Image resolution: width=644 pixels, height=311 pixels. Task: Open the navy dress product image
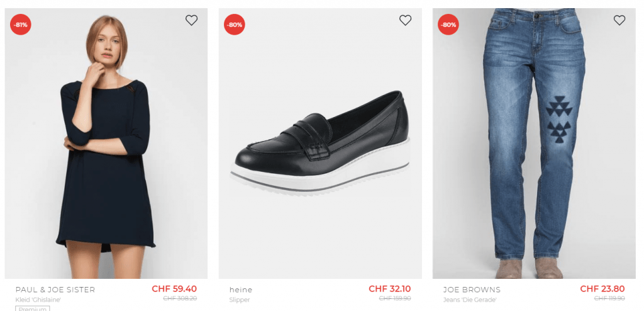pos(106,157)
